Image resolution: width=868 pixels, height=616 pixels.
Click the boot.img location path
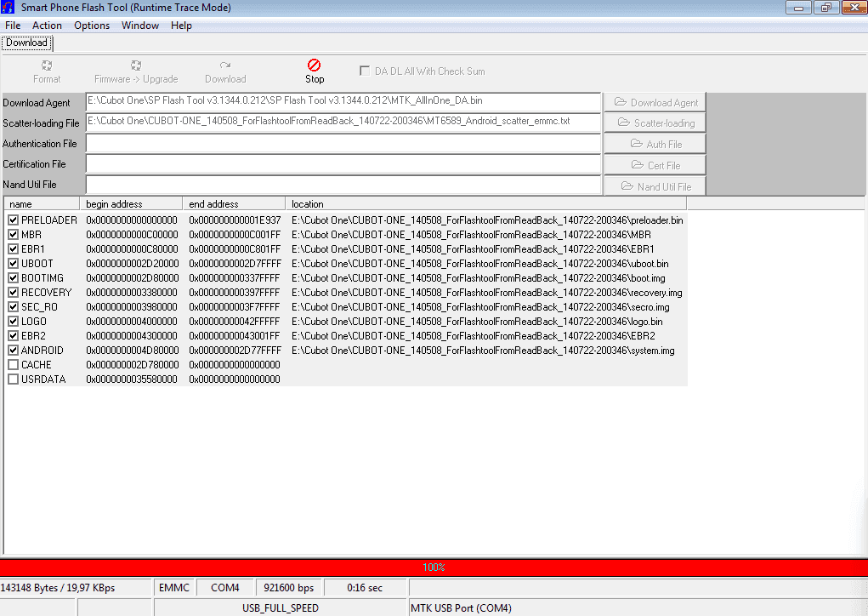coord(479,278)
